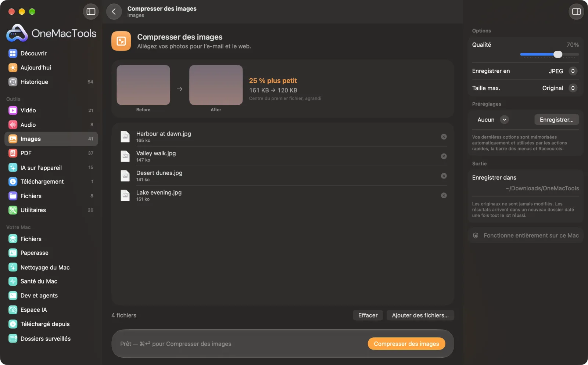Toggle the left sidebar button
Screen dimensions: 588x365
coord(91,12)
